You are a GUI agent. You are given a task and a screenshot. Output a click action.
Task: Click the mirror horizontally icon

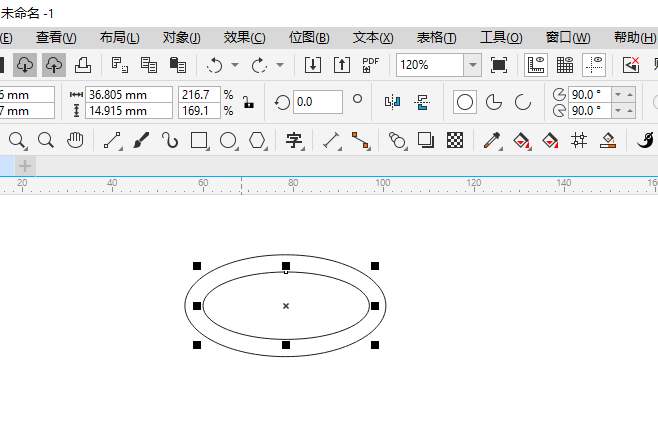[392, 102]
